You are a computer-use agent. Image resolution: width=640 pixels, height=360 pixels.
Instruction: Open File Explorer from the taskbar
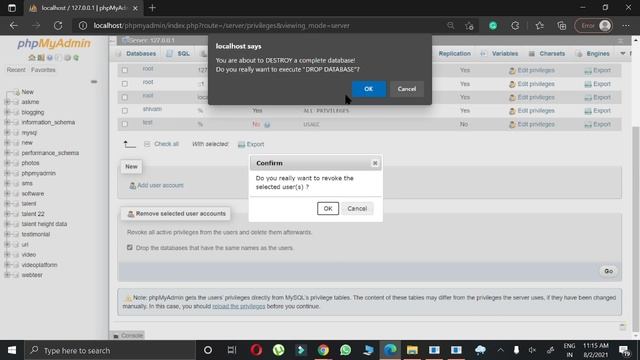(412, 350)
